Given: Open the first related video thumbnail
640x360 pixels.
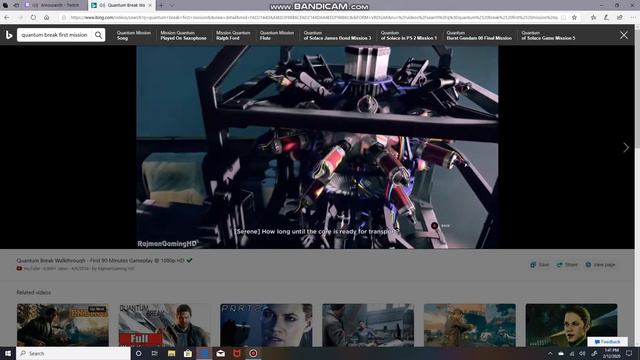Looking at the screenshot, I should coord(63,325).
